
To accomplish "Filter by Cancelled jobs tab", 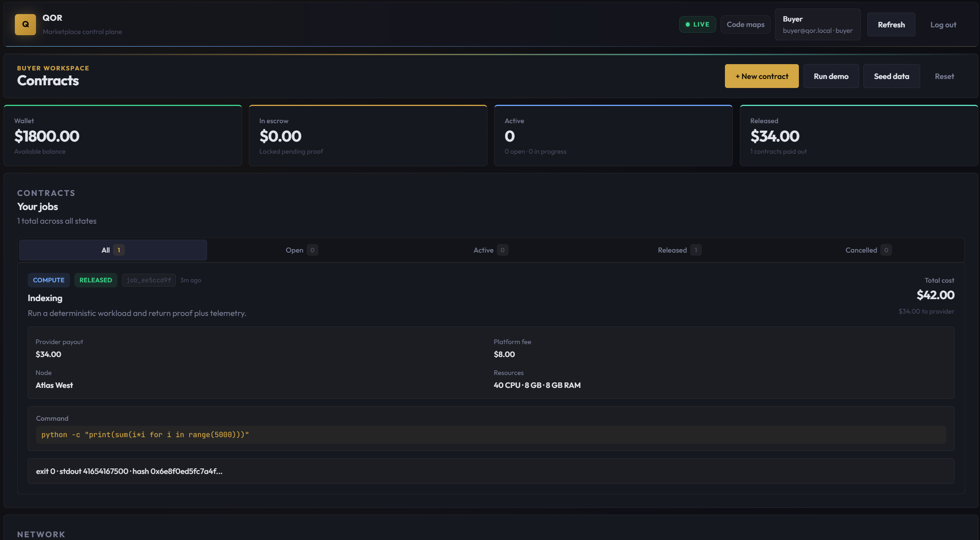I will pyautogui.click(x=868, y=250).
